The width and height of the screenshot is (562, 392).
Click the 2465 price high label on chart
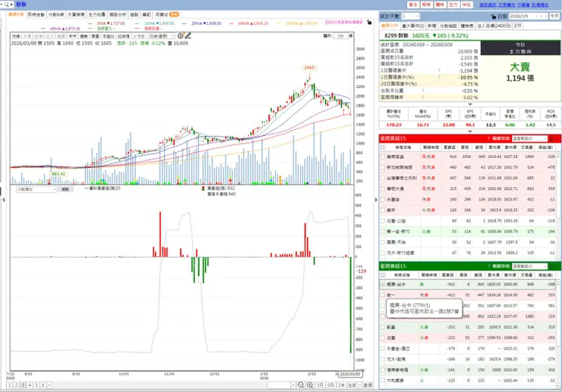[x=309, y=68]
